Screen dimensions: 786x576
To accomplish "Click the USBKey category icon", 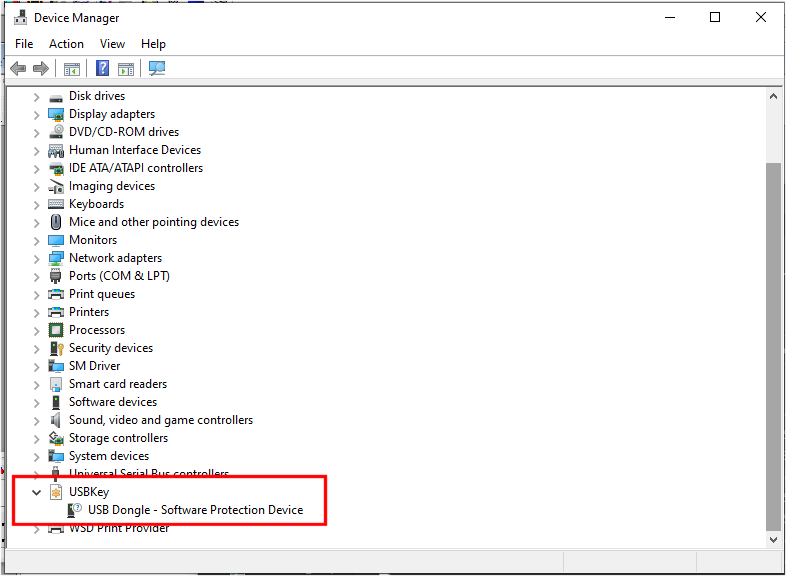I will [x=56, y=492].
